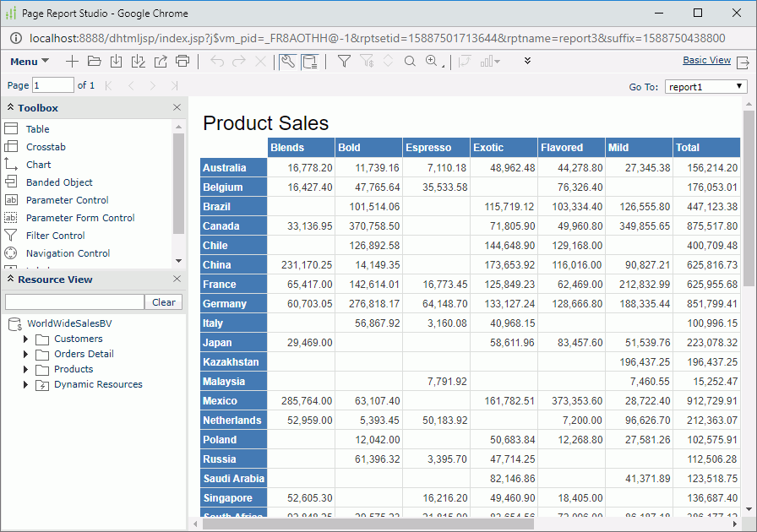Click the Print icon in toolbar
Screen dimensions: 757x532
(x=182, y=62)
